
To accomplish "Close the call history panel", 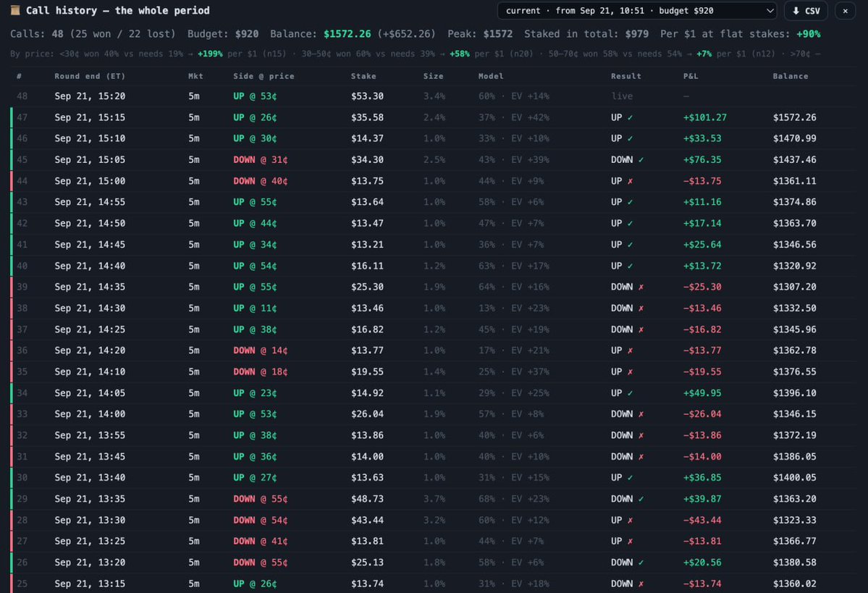I will pyautogui.click(x=846, y=11).
